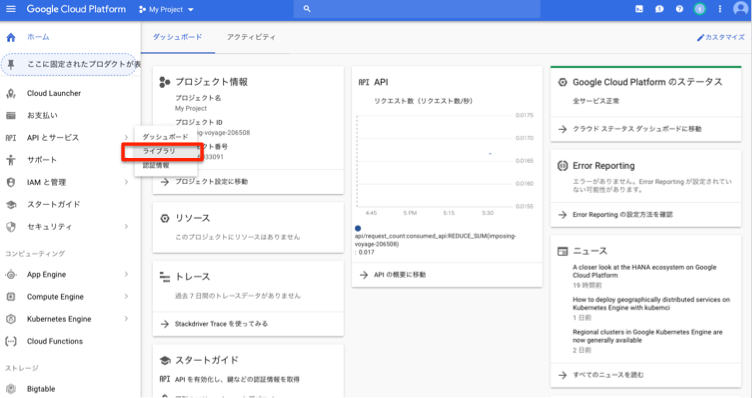This screenshot has height=398, width=752.
Task: Expand the IAM と管理 submenu chevron
Action: [126, 182]
